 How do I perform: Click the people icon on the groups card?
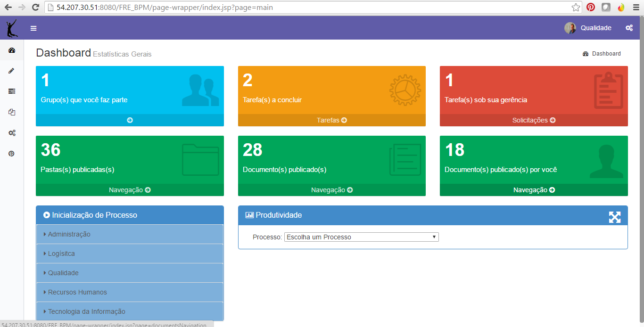[x=200, y=90]
